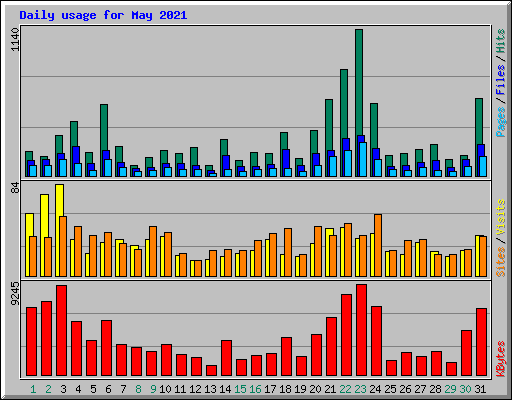Click day 1 on the x-axis
This screenshot has height=400, width=512.
pyautogui.click(x=33, y=389)
